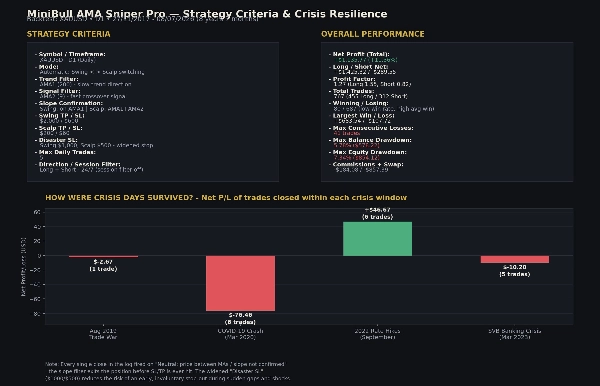
Task: Select the Commissions + Swap label
Action: point(368,164)
